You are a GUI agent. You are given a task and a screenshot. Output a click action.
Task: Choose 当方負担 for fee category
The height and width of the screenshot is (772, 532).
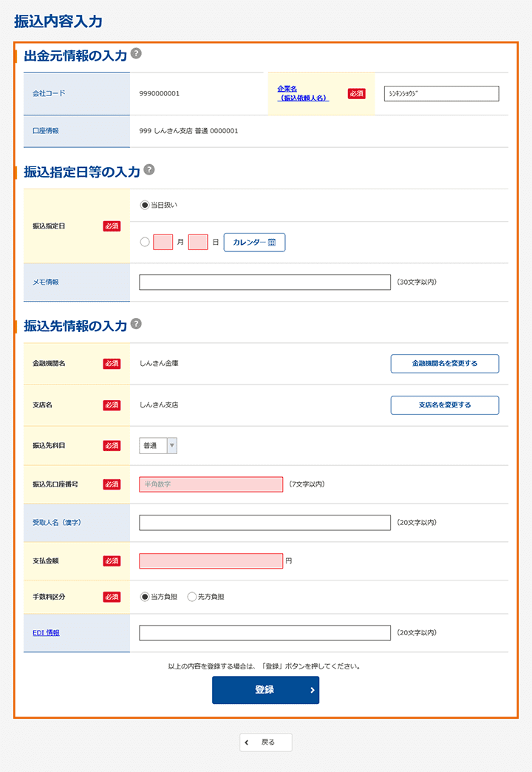tap(145, 597)
